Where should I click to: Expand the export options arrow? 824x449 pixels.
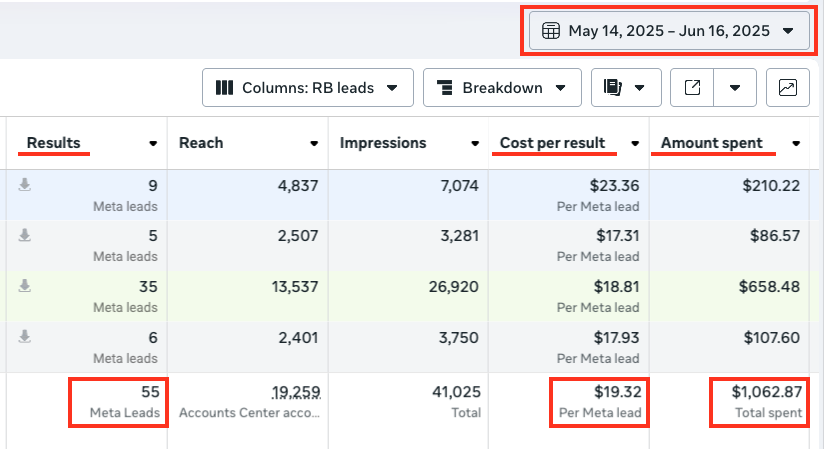pos(735,88)
